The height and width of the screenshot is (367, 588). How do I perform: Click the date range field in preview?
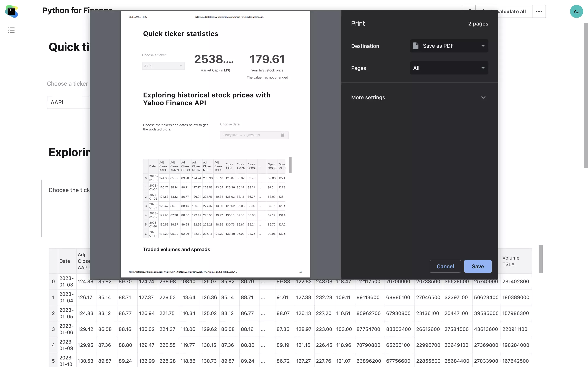[x=250, y=135]
